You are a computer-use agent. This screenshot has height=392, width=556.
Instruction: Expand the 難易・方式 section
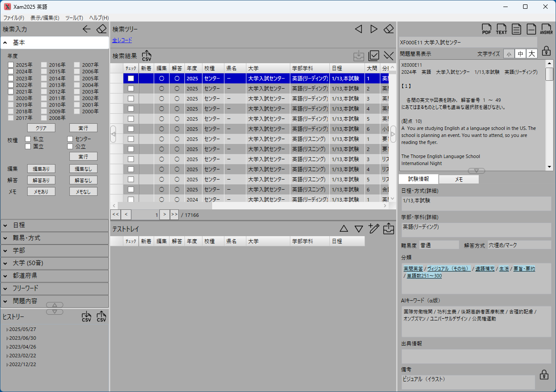54,238
